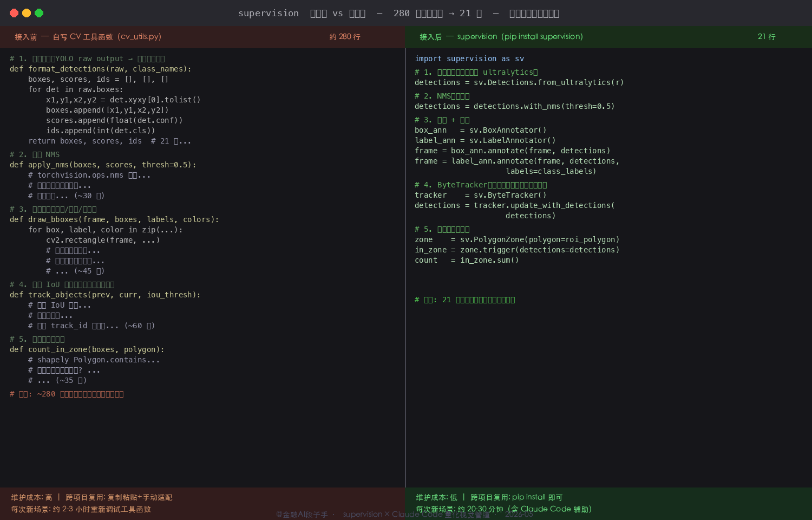This screenshot has width=812, height=520.
Task: Select the 'def draw_bboxes(frame, boxes, labels, colors):' line
Action: [x=114, y=219]
